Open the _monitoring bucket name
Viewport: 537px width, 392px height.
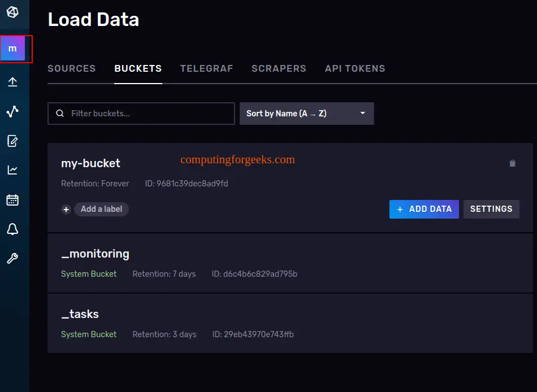tap(95, 254)
